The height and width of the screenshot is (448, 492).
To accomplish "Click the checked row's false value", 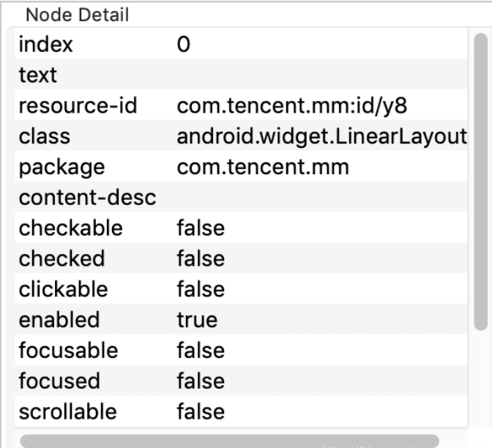I will (200, 258).
